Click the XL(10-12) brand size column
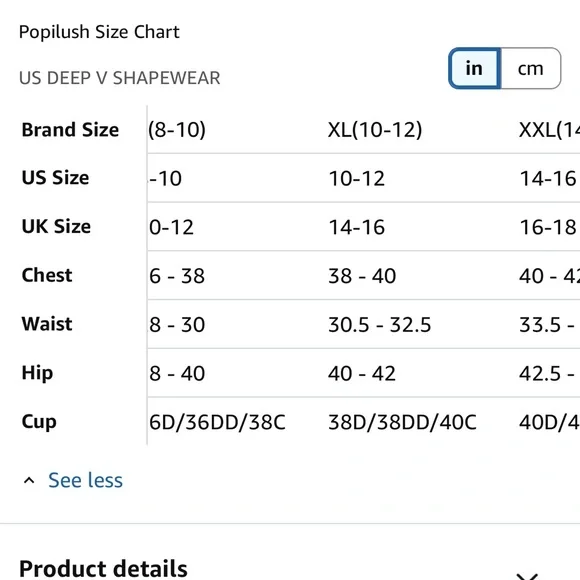580x580 pixels. pos(375,130)
